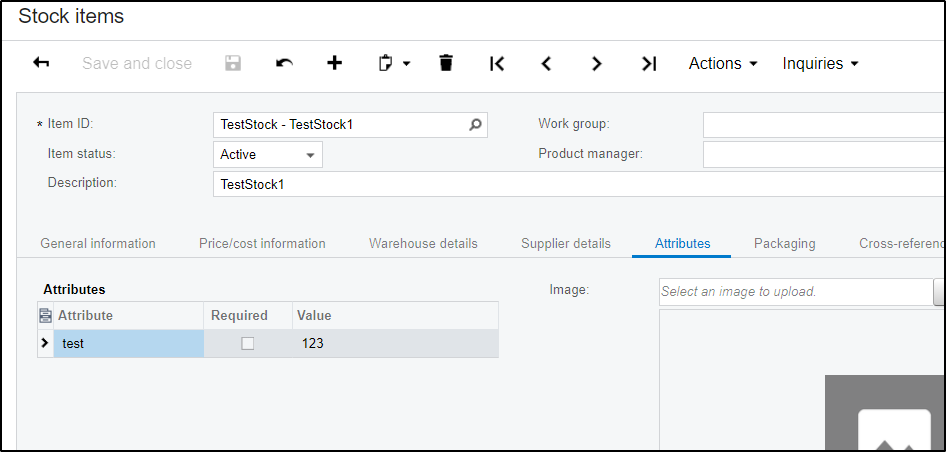Click the Description field TestStock1
The image size is (946, 452).
[579, 184]
